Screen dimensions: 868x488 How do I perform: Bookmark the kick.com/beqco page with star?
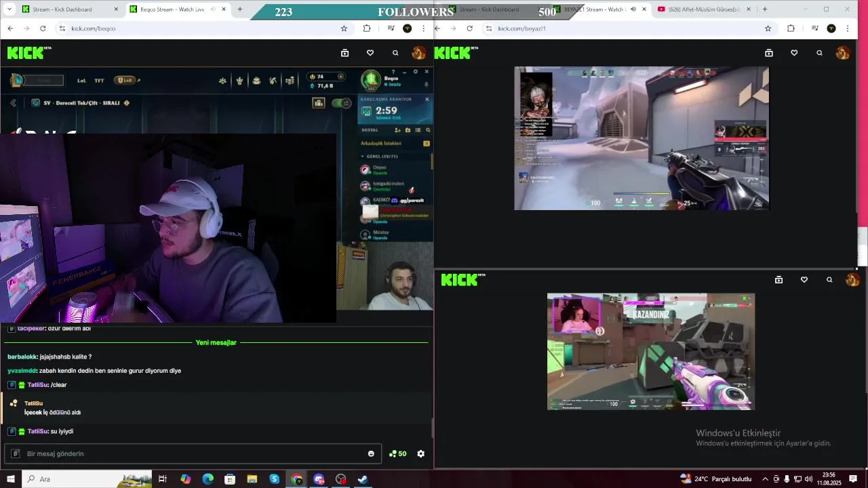coord(344,28)
